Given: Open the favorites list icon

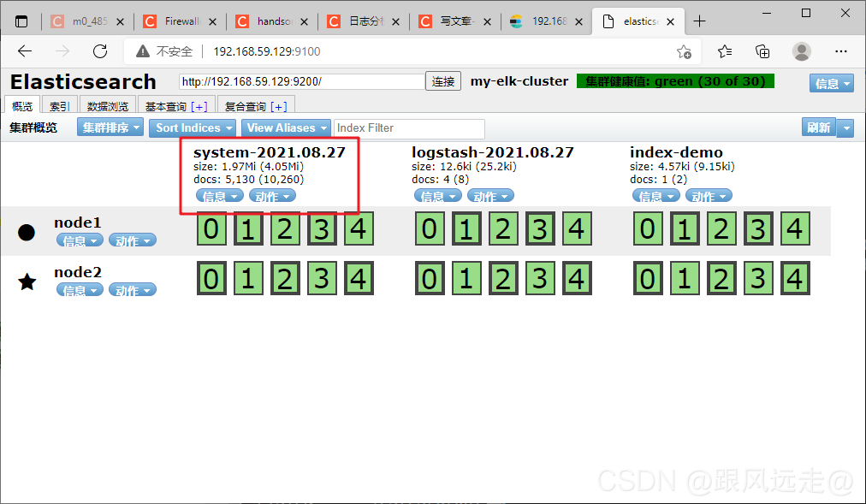Looking at the screenshot, I should [x=725, y=52].
